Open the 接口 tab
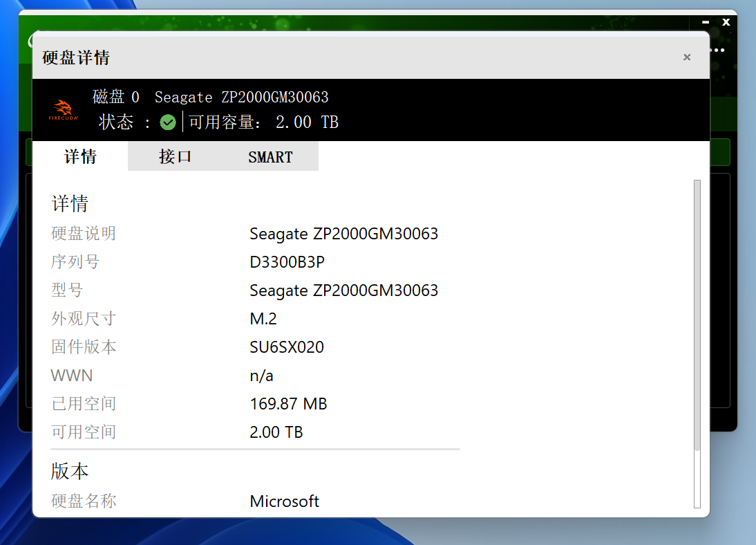This screenshot has width=756, height=545. 175,156
